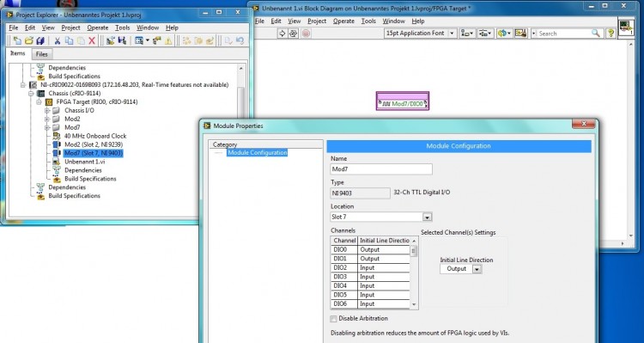The width and height of the screenshot is (644, 343).
Task: Open the Filter Project View dropdown arrow
Action: click(x=148, y=40)
